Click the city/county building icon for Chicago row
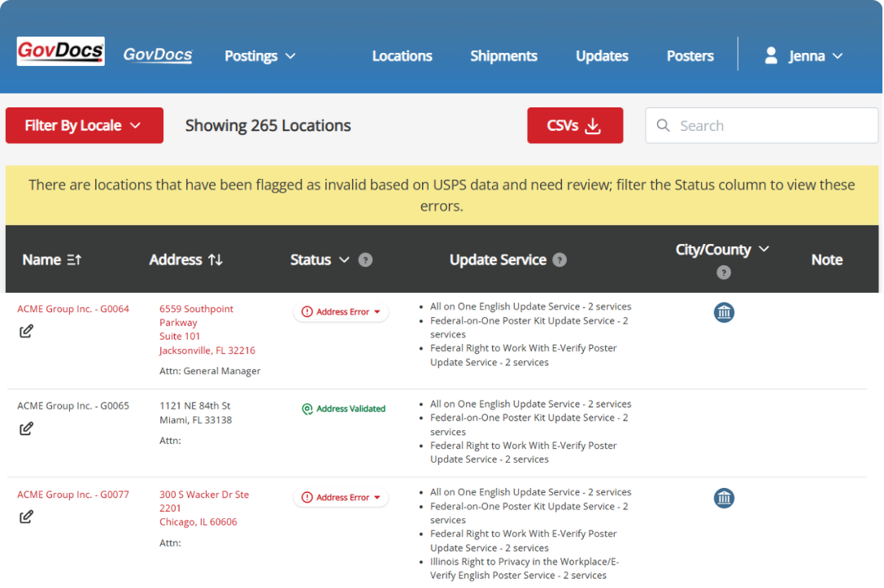Screen dimensions: 884x588 point(724,498)
